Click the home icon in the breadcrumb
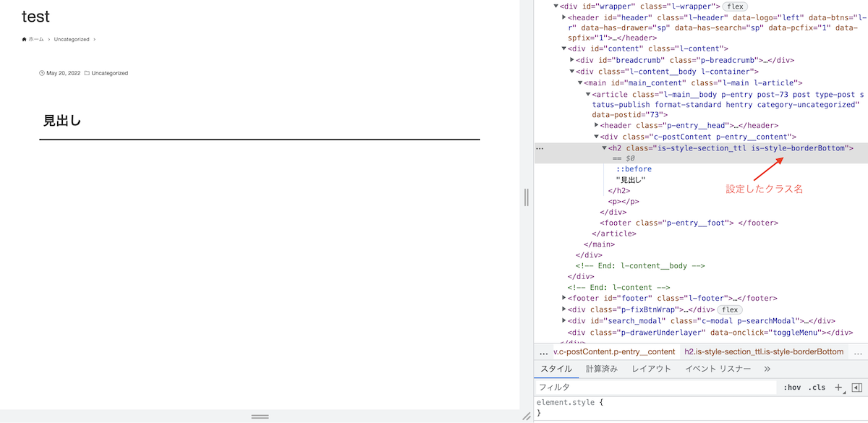This screenshot has width=868, height=423. tap(25, 39)
